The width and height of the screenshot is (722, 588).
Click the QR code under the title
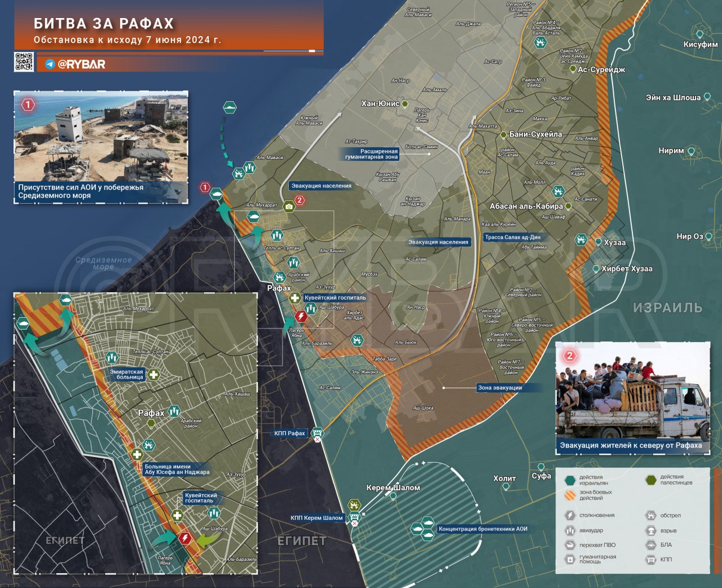(x=24, y=62)
